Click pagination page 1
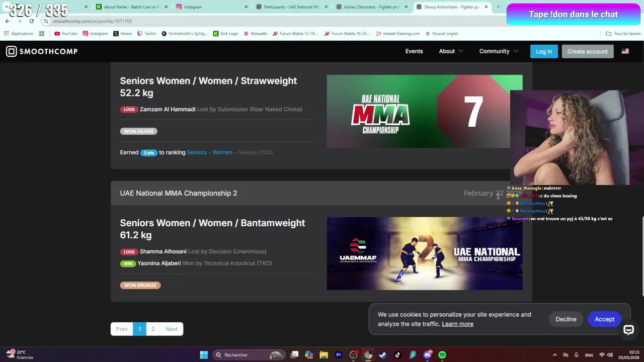This screenshot has width=644, height=362. click(139, 329)
